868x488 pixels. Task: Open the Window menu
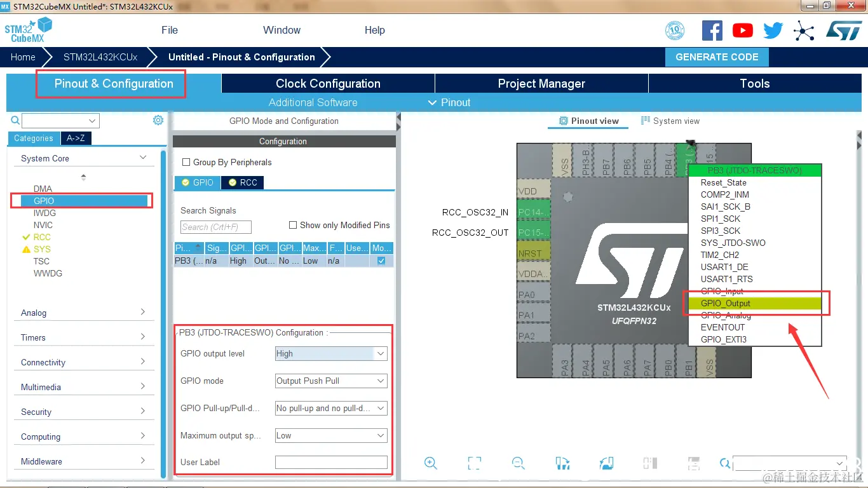(x=282, y=30)
